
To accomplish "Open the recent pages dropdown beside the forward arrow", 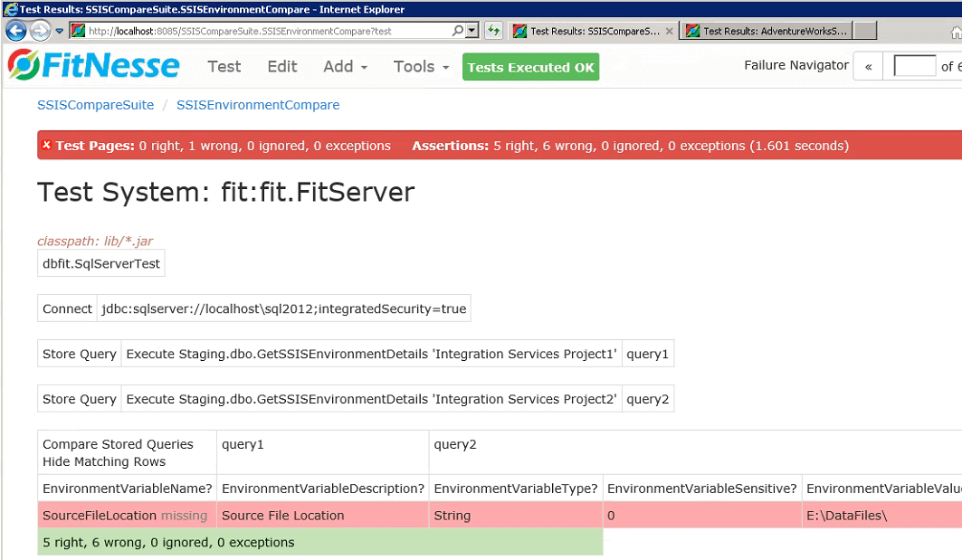I will pos(59,31).
